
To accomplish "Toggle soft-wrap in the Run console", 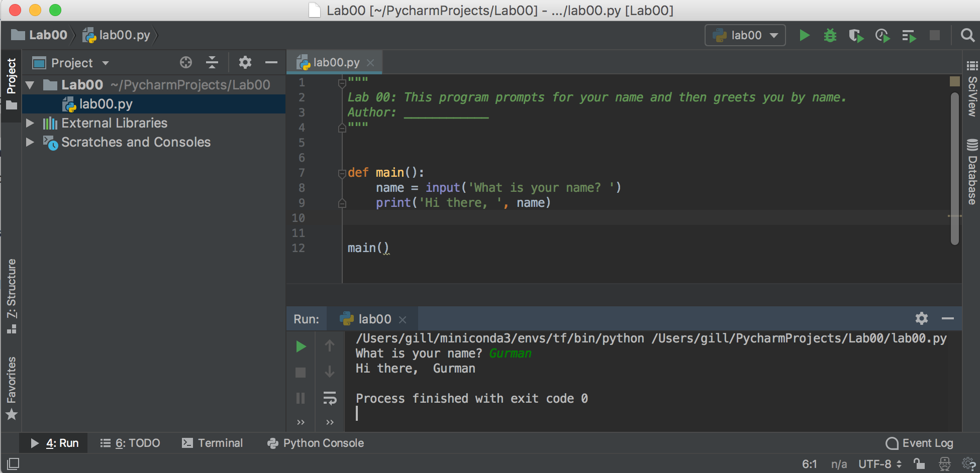I will click(x=330, y=398).
